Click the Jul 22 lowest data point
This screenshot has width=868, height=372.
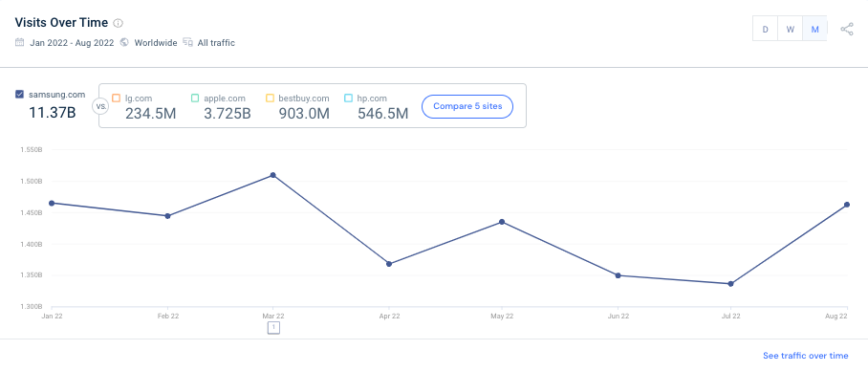point(730,284)
